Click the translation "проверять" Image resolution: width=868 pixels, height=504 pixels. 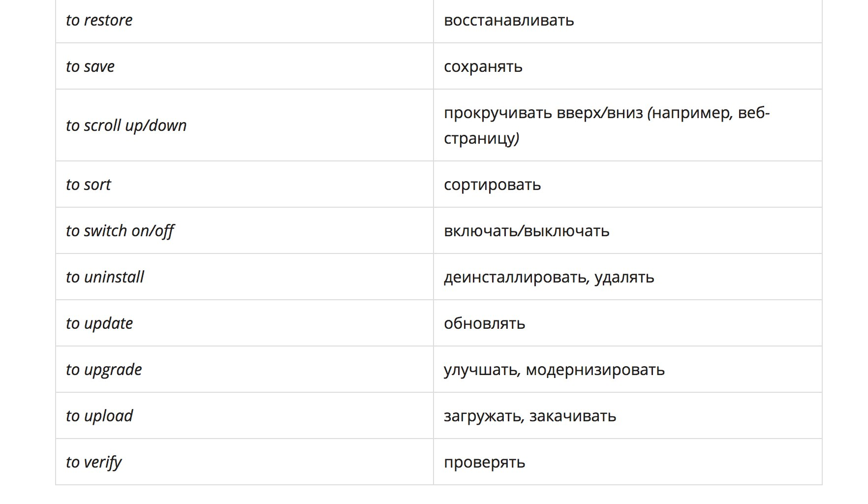484,462
